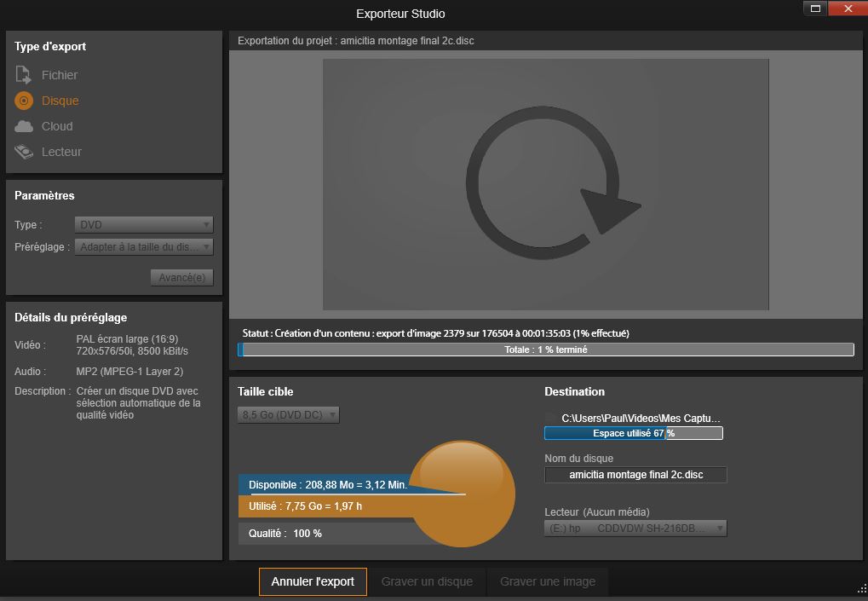This screenshot has width=868, height=601.
Task: Click the Lecteur device icon
Action: point(24,152)
